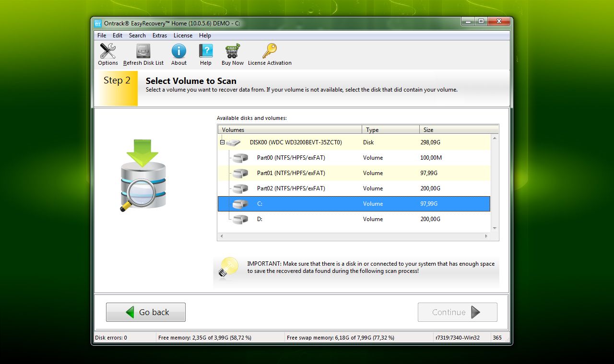Click the DISK00 hard drive icon
Image resolution: width=614 pixels, height=364 pixels.
234,142
